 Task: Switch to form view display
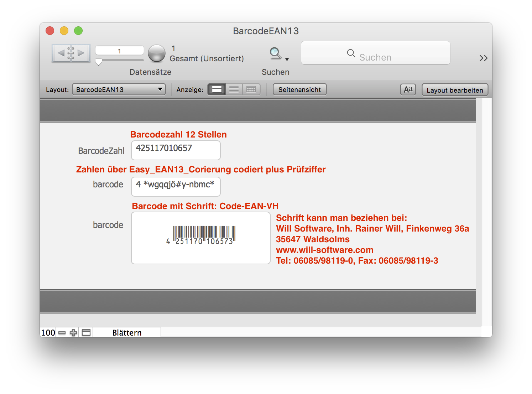217,89
